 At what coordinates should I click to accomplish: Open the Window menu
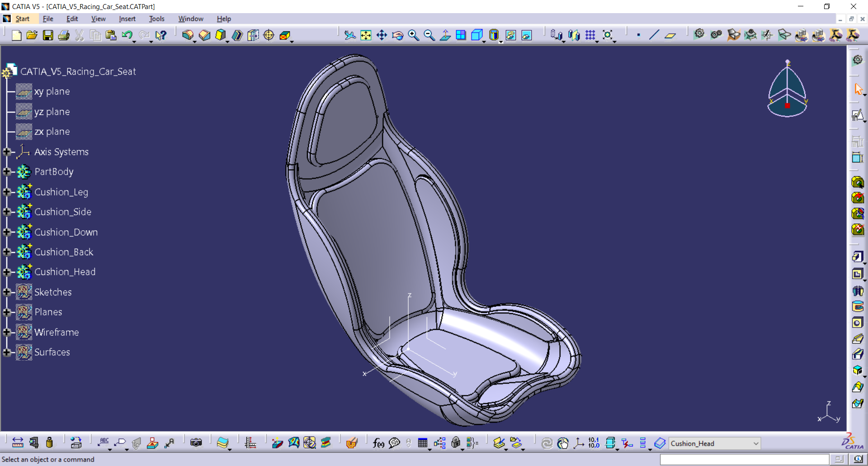pyautogui.click(x=191, y=19)
